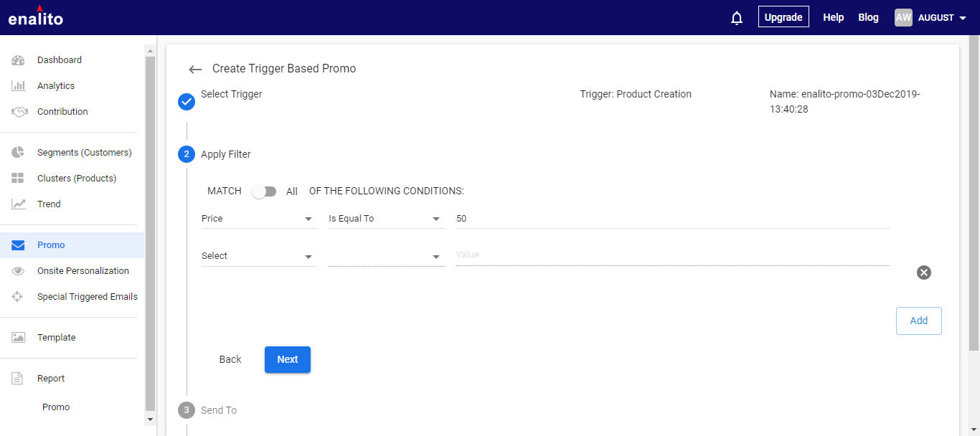Click the Send To step label
This screenshot has height=436, width=980.
(219, 410)
